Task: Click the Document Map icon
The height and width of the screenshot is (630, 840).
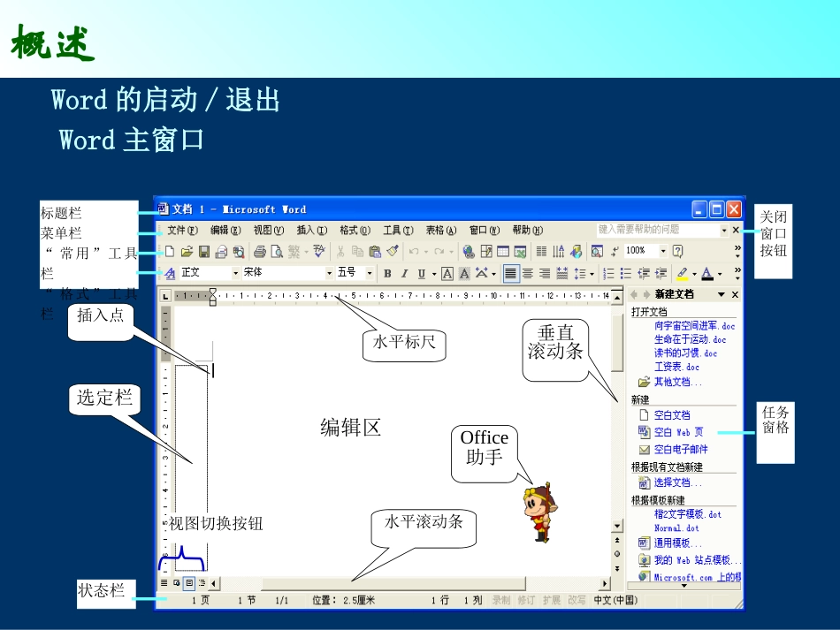Action: point(597,251)
